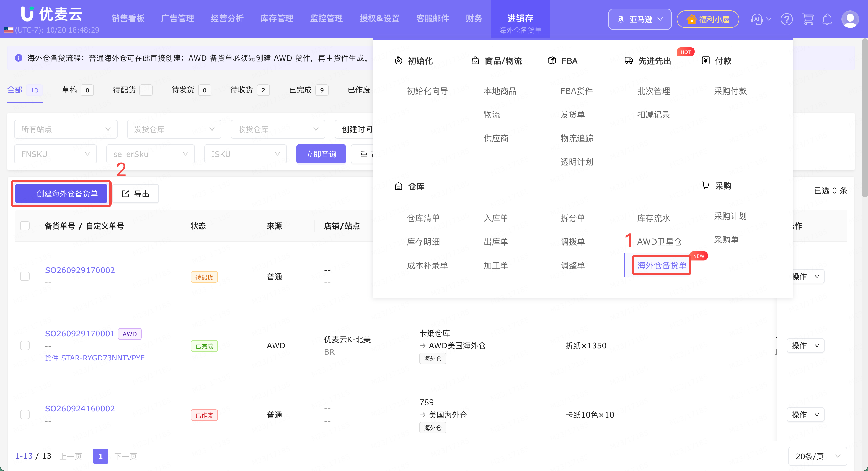Check the box for order SO260929170002
The image size is (868, 471).
[x=25, y=276]
